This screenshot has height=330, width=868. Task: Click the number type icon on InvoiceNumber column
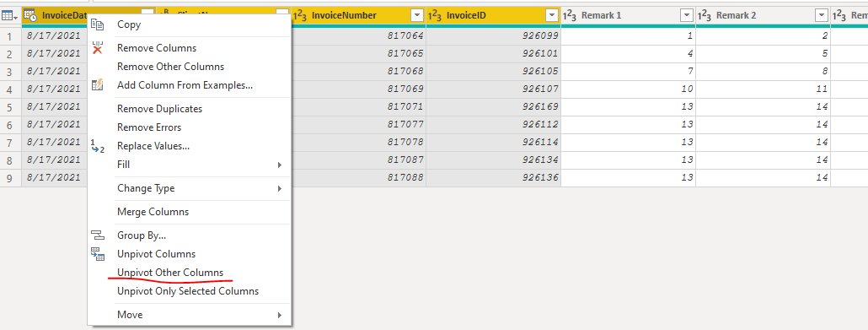click(x=299, y=15)
